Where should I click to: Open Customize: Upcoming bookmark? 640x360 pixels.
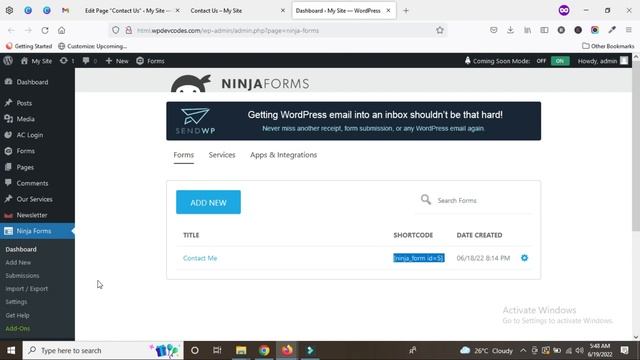coord(93,46)
